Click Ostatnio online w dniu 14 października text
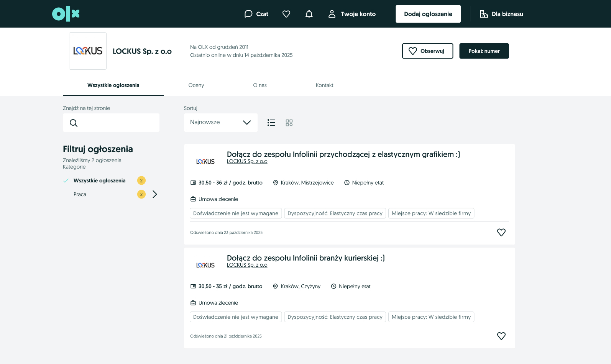This screenshot has height=364, width=611. pos(241,55)
